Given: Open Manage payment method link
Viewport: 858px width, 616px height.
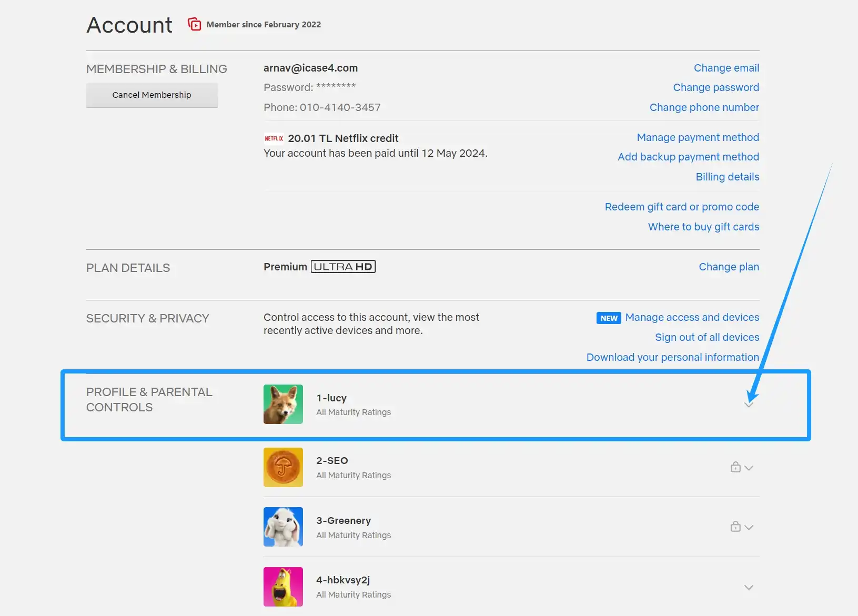Looking at the screenshot, I should [x=698, y=137].
